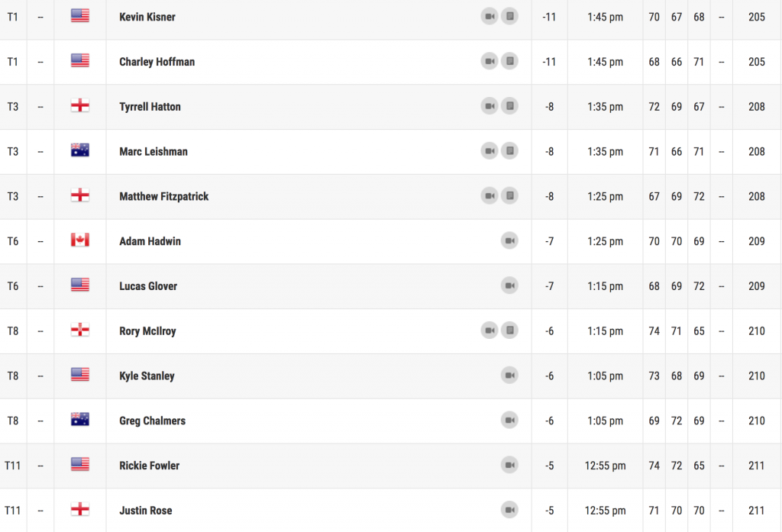
Task: Open Kevin Kisner's scorecard icon
Action: (x=509, y=17)
